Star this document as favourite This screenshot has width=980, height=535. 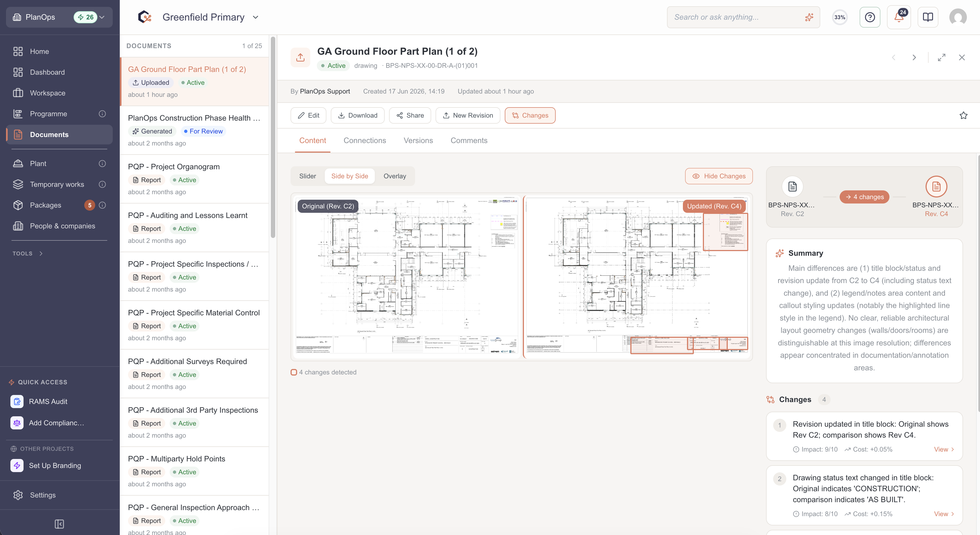[963, 115]
